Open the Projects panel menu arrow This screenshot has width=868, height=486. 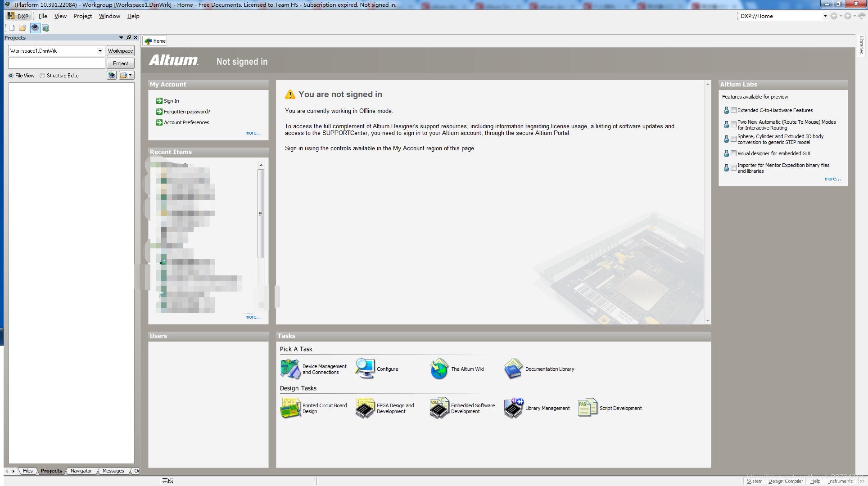pos(121,38)
